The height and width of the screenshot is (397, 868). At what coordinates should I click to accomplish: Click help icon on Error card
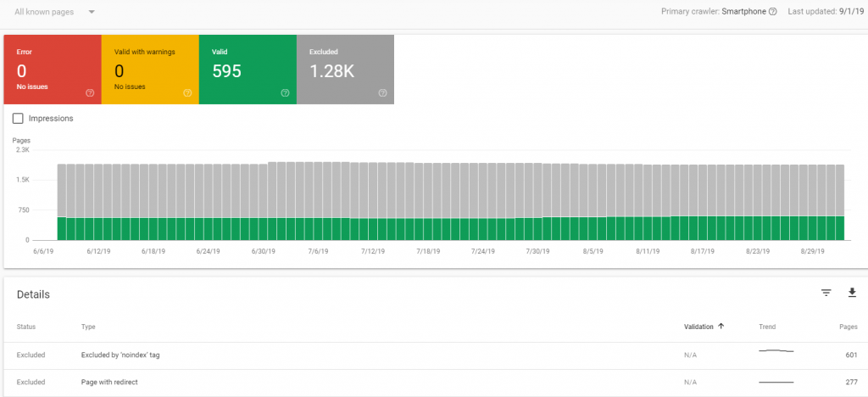tap(90, 93)
